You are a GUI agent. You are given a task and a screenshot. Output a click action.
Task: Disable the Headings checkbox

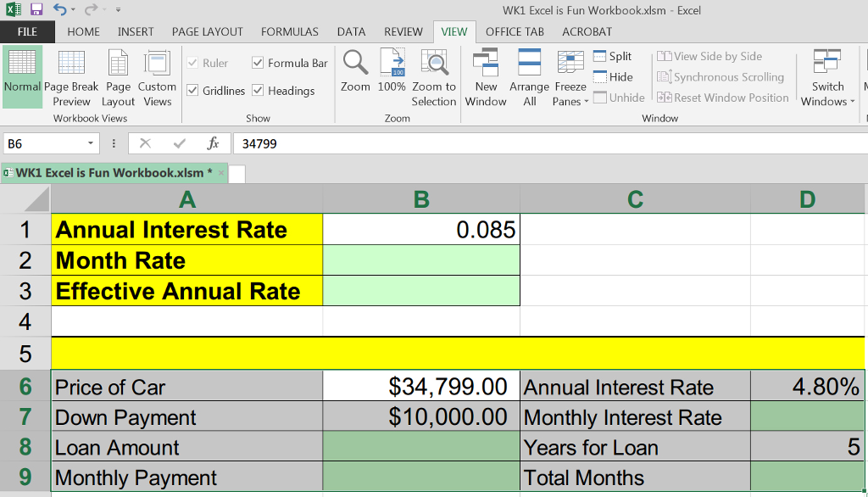258,91
